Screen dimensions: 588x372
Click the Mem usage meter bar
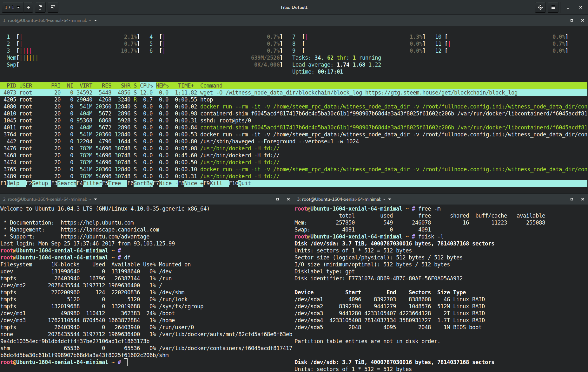point(145,58)
